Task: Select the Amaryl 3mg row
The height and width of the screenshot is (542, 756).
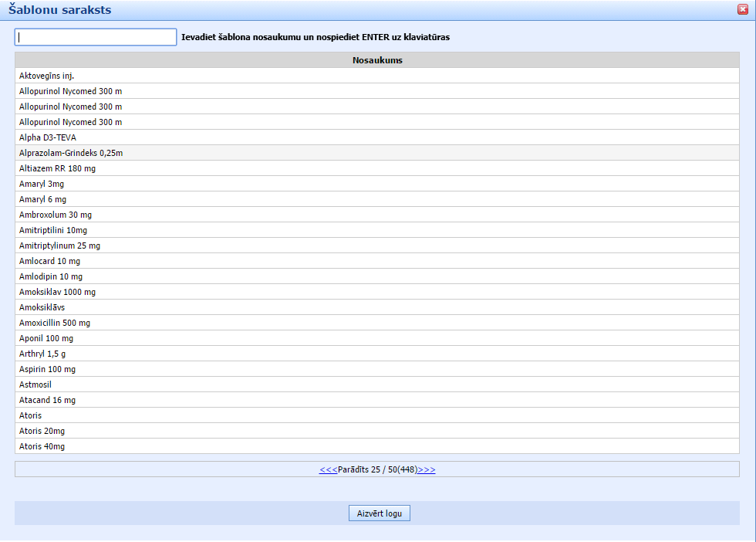Action: pyautogui.click(x=42, y=184)
